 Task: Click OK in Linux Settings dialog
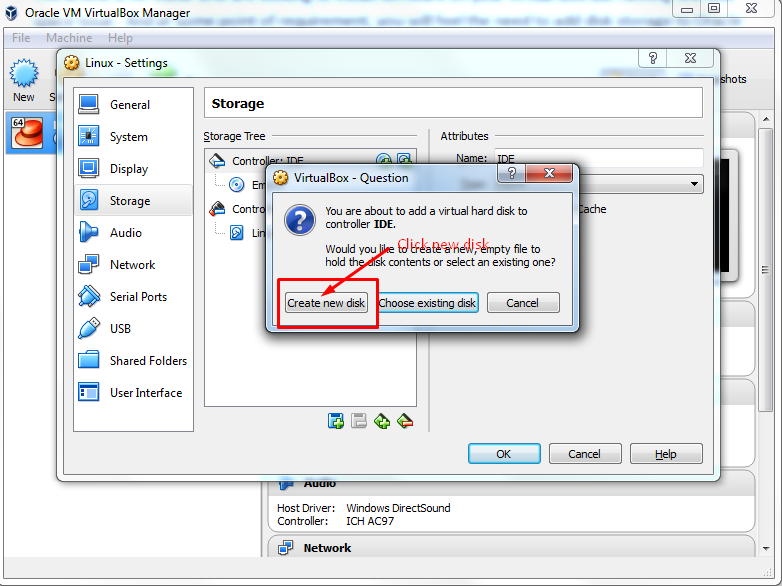point(504,454)
